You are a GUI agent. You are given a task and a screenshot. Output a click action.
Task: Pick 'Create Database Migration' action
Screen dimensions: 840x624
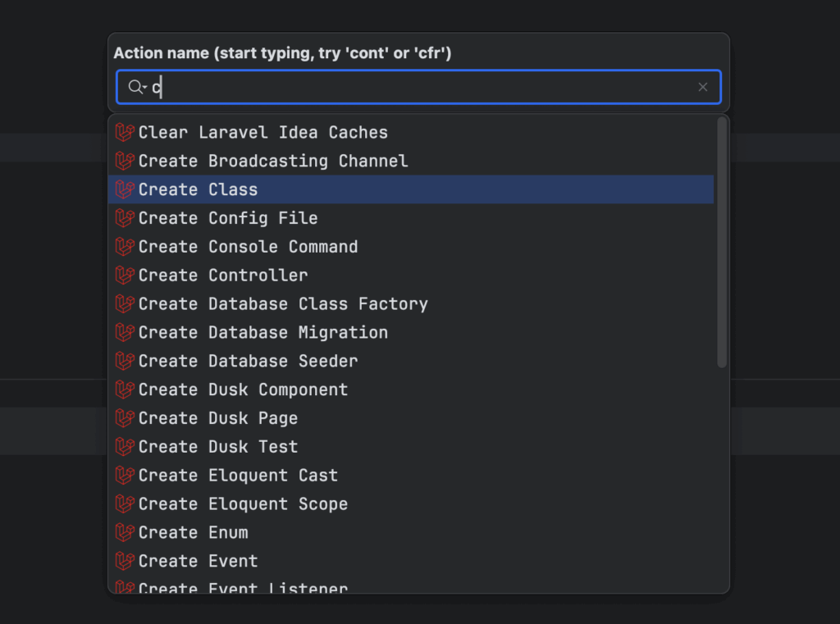point(411,332)
